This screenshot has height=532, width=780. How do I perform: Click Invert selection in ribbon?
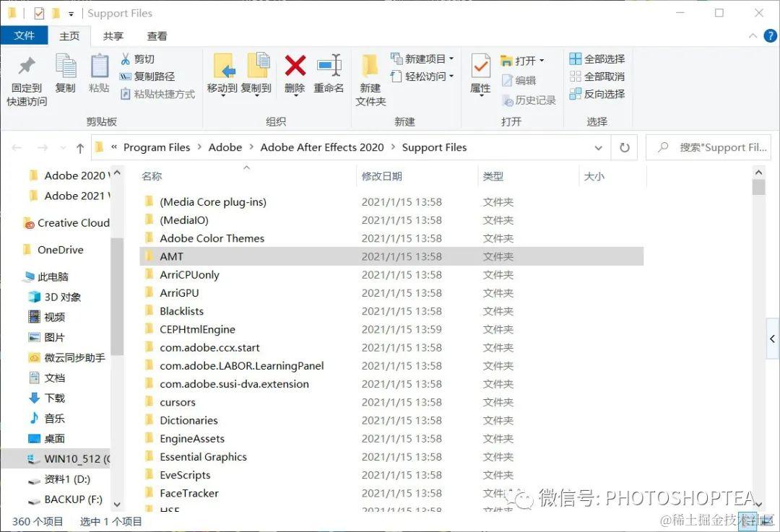point(597,94)
